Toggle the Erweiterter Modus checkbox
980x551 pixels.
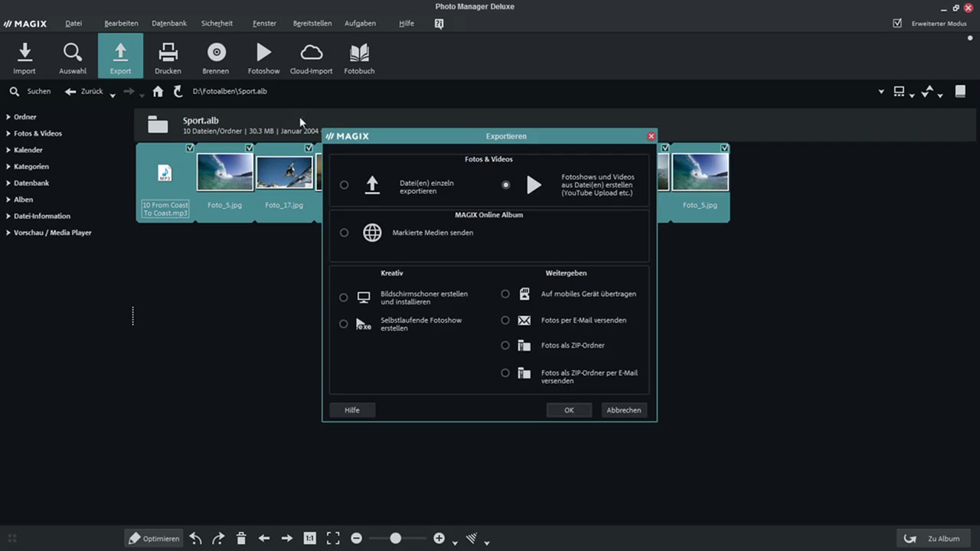[897, 23]
